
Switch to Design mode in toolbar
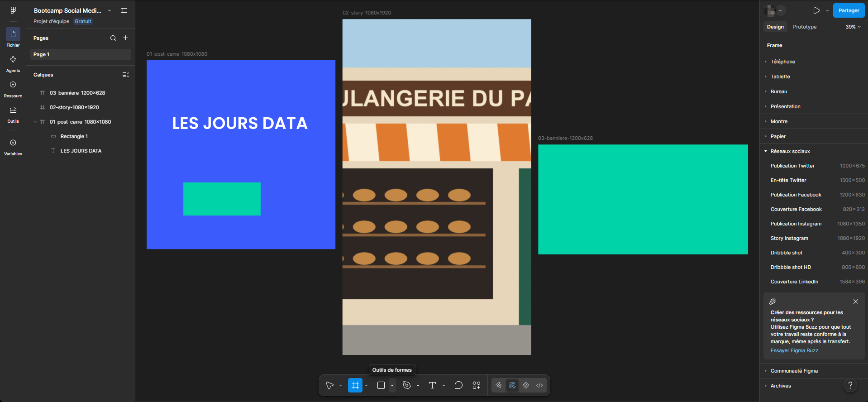(512, 385)
